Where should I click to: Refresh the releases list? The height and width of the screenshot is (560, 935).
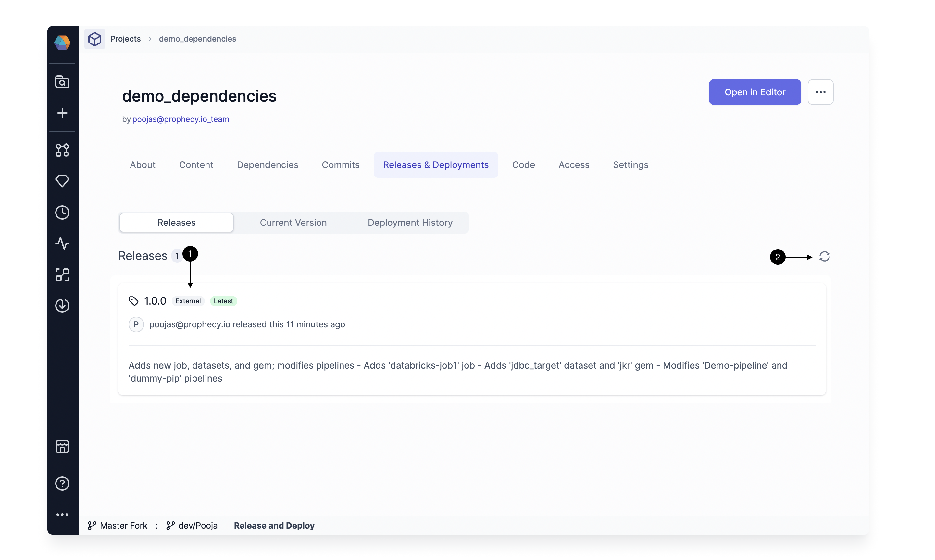tap(824, 257)
